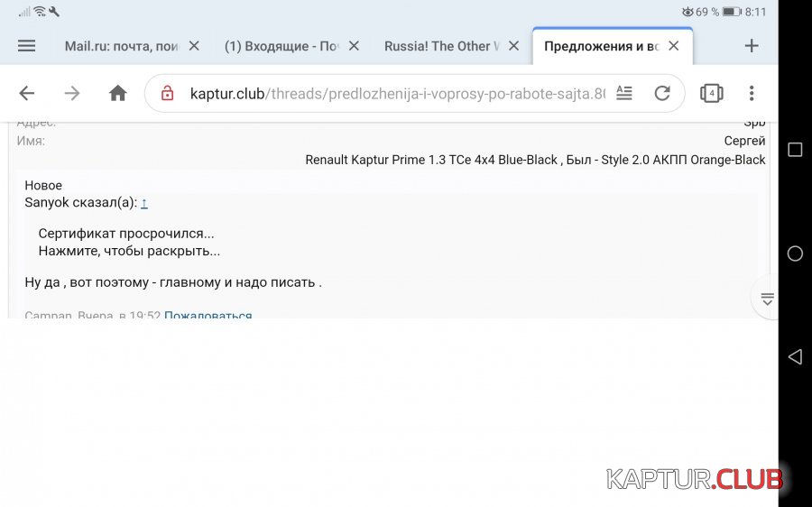Switch to the Входящие inbox tab
812x507 pixels.
(281, 46)
